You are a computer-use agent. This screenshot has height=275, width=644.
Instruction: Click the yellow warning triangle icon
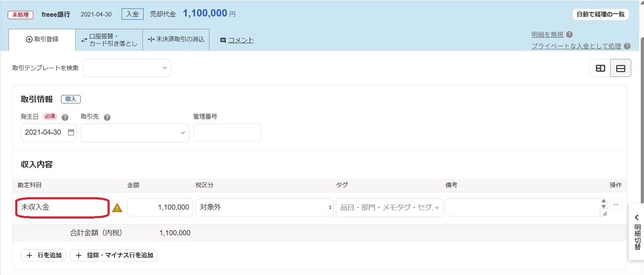(x=117, y=208)
